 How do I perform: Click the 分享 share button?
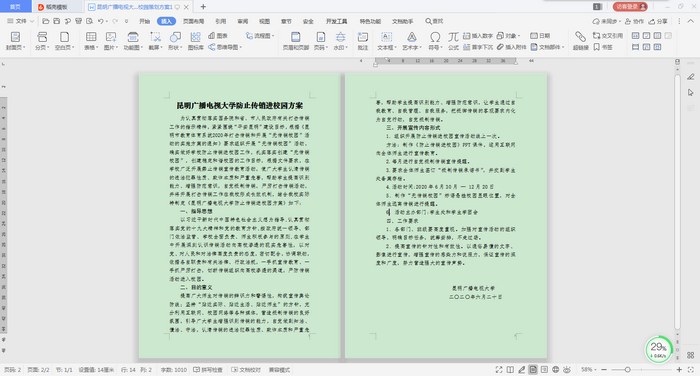[658, 21]
